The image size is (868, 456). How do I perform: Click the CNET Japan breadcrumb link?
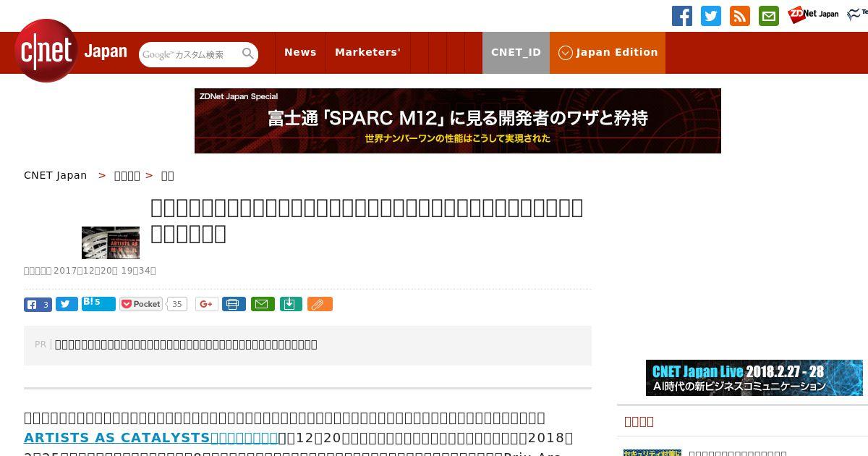[55, 175]
